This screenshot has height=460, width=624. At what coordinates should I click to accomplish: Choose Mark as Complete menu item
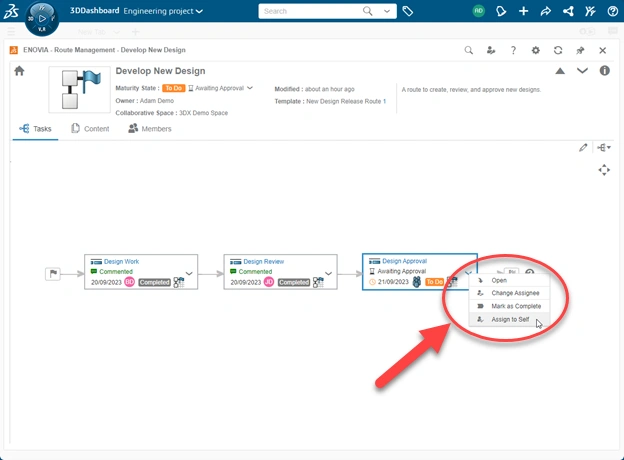509,306
